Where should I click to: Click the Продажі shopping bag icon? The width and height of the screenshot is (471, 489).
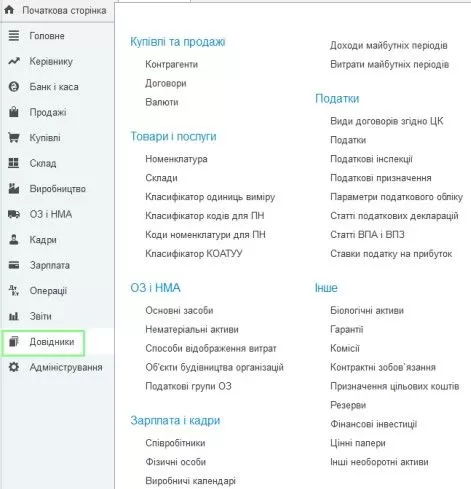click(x=14, y=112)
